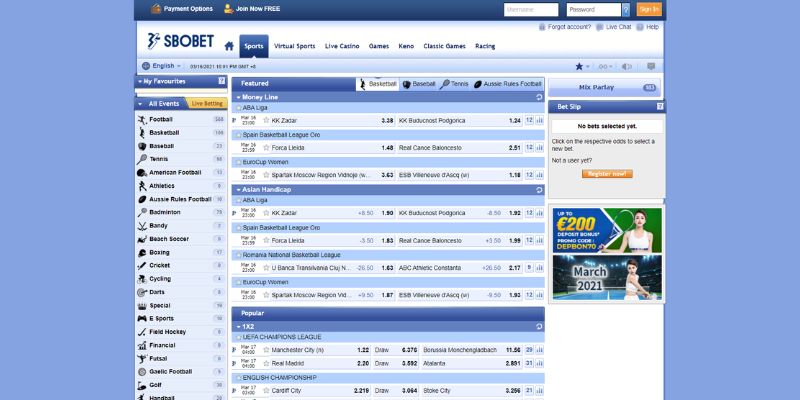The image size is (800, 400).
Task: Favourite the Manchester City match
Action: pos(266,350)
